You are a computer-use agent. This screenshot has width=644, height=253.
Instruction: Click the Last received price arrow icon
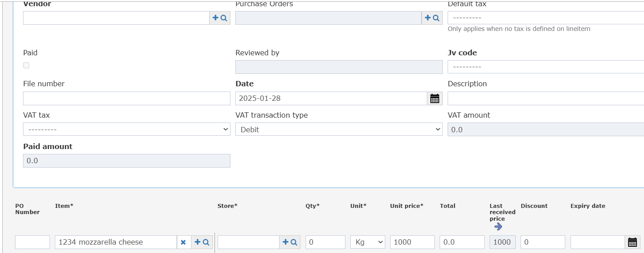[498, 226]
